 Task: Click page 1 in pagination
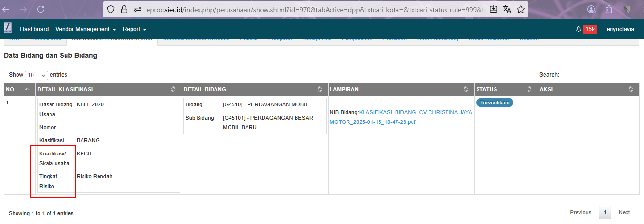point(605,212)
